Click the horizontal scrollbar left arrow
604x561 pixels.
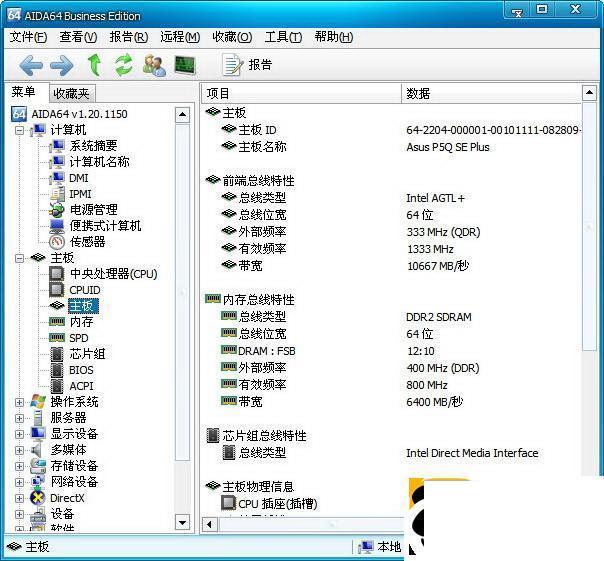coord(210,524)
